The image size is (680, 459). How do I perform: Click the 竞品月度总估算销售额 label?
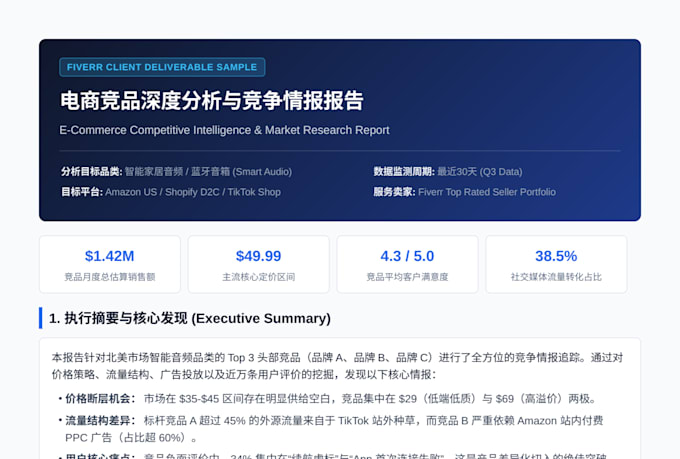point(110,277)
